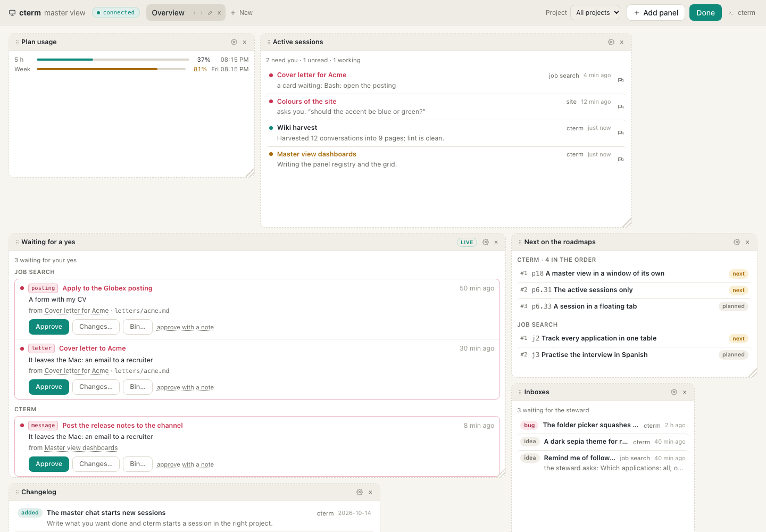Open Changelog panel settings gear
766x532 pixels.
pyautogui.click(x=360, y=492)
